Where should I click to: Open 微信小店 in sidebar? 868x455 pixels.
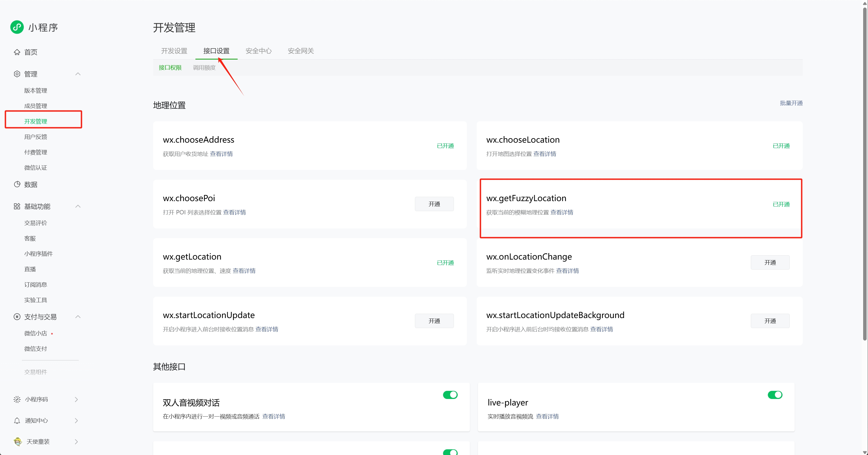click(36, 333)
